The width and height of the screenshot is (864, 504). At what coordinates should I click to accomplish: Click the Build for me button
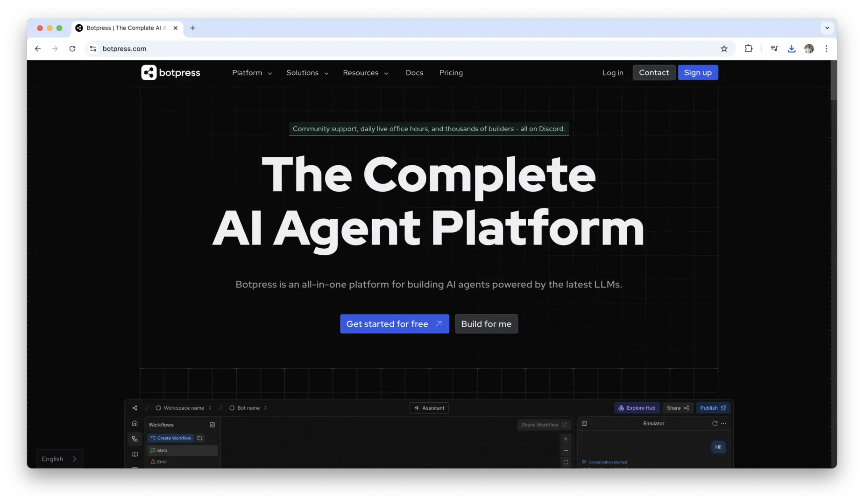point(486,324)
